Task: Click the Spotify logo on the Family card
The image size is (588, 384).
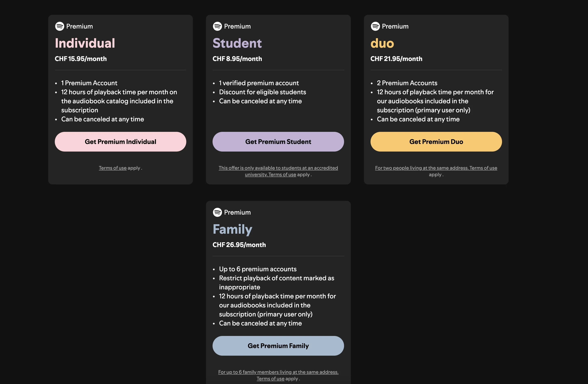Action: click(x=217, y=212)
